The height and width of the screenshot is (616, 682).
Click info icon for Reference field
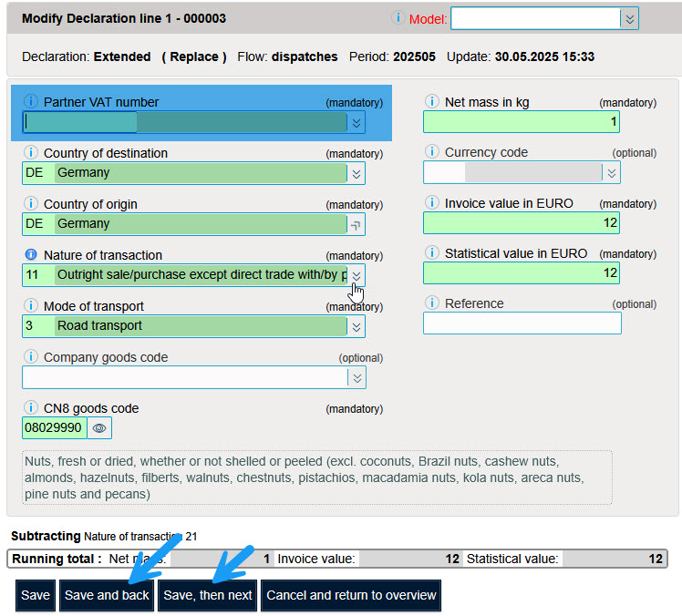(431, 303)
